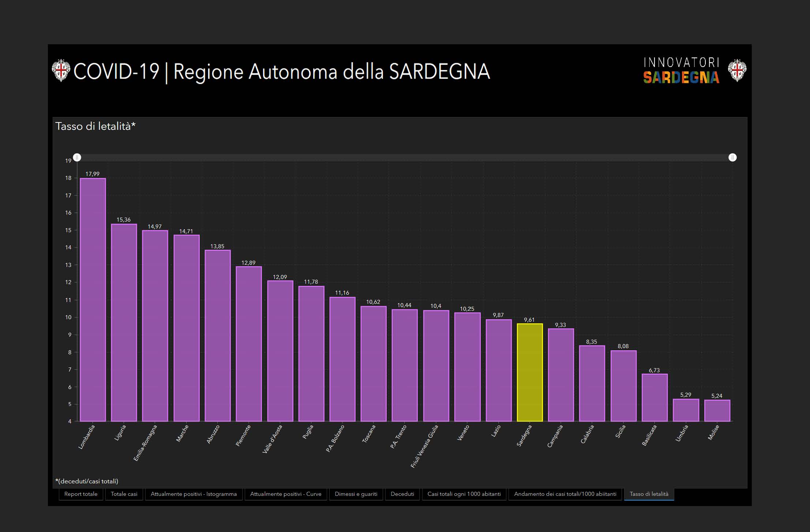Open the Report totale tab

point(81,494)
